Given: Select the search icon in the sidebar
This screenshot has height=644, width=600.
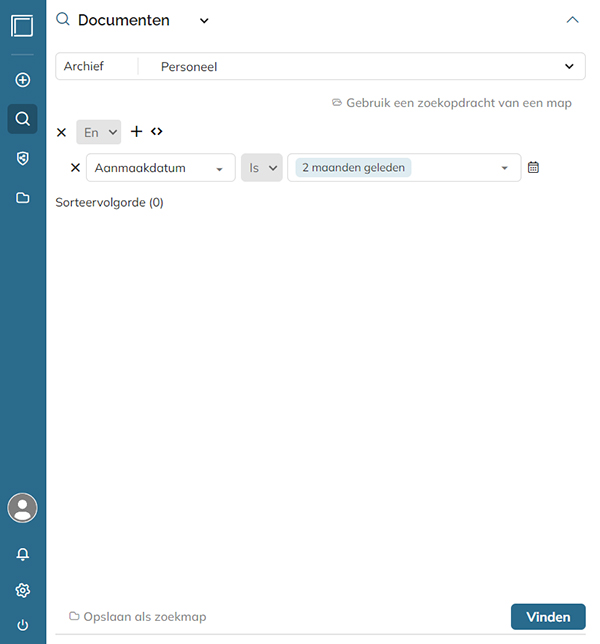Looking at the screenshot, I should [x=23, y=119].
